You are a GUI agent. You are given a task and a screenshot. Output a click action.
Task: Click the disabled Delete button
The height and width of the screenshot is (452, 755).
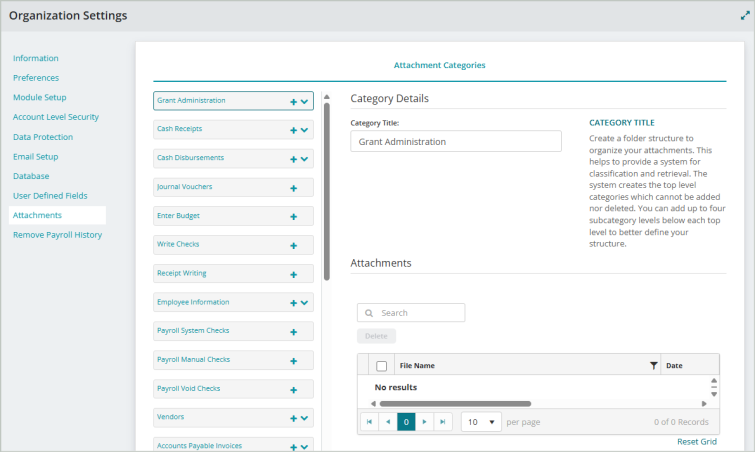[x=376, y=336]
